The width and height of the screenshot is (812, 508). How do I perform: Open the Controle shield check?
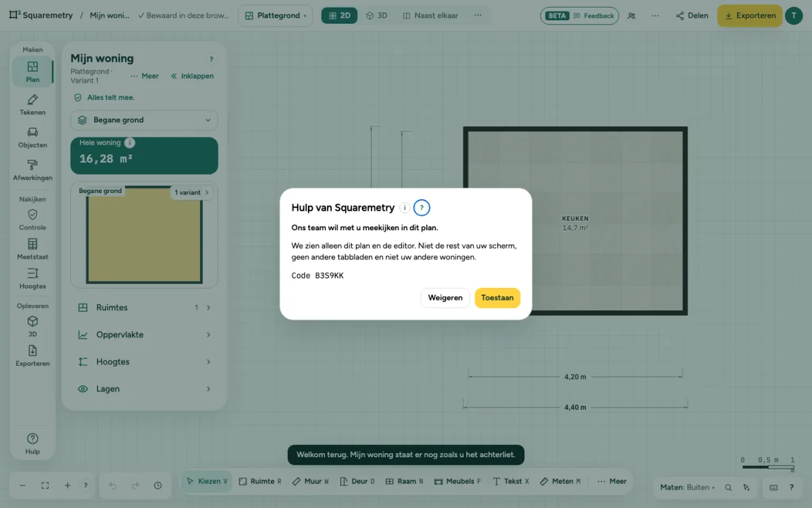coord(32,219)
